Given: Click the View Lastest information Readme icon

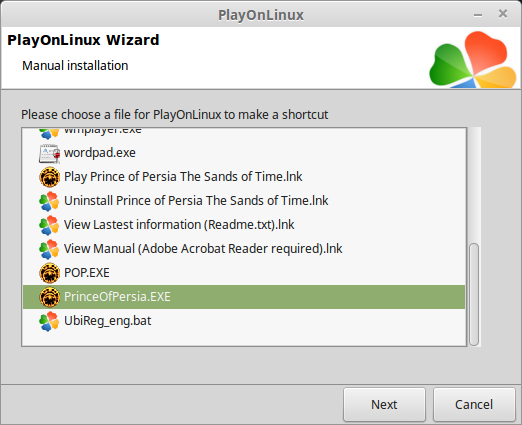Looking at the screenshot, I should click(x=49, y=225).
